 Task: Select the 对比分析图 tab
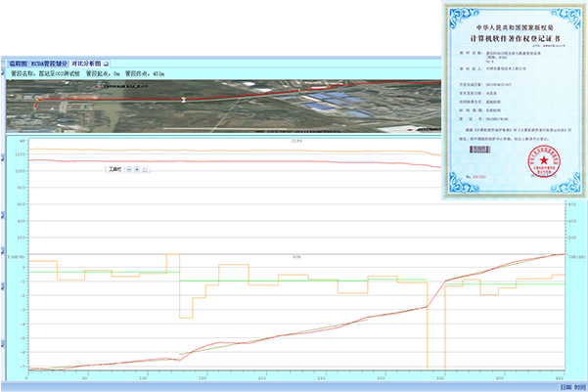[x=85, y=64]
